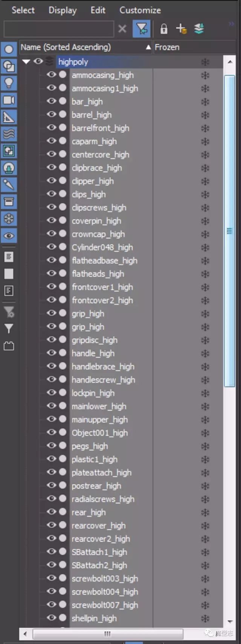
Task: Select radialscrews_high in the list
Action: (x=103, y=499)
